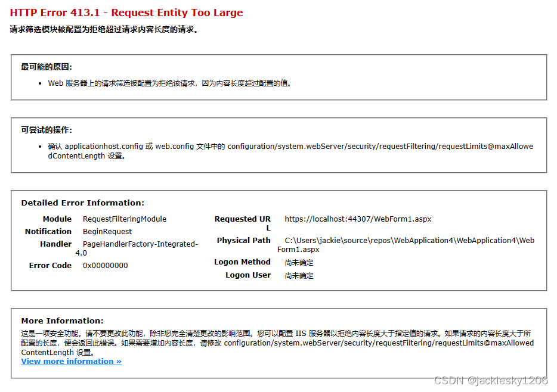The height and width of the screenshot is (392, 557).
Task: Open the requested URL https://localhost:44307/WebForm1.aspx
Action: tap(357, 219)
